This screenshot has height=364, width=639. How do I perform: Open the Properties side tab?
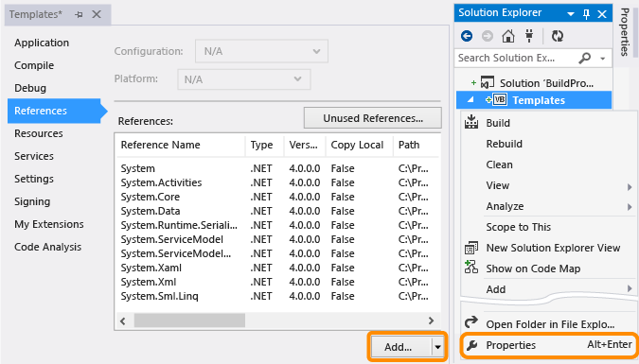625,32
